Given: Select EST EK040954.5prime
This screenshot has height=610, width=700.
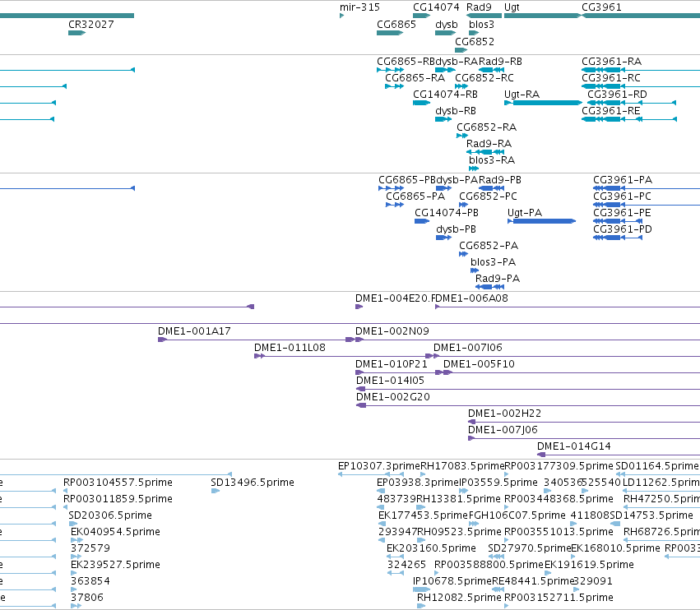Looking at the screenshot, I should pos(115,532).
